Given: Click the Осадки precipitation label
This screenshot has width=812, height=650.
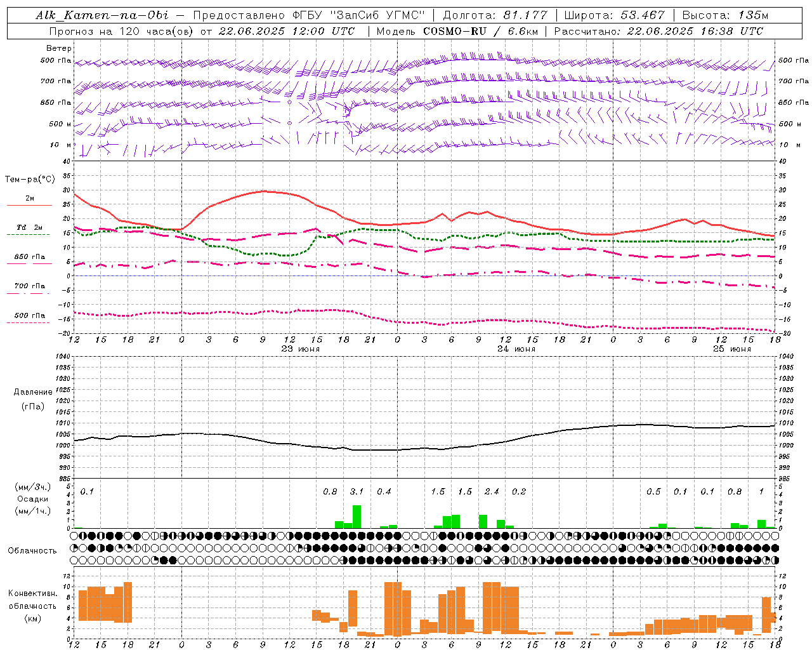Looking at the screenshot, I should 32,499.
